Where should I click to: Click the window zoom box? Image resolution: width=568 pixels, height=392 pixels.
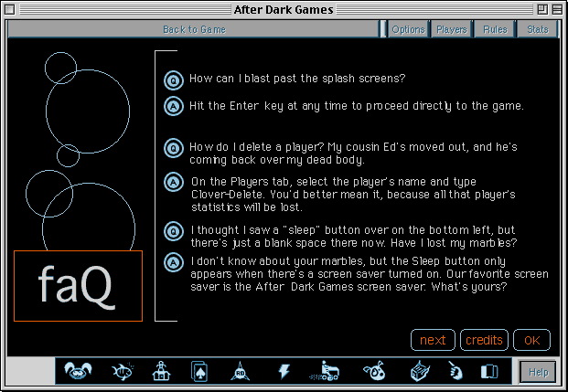542,9
